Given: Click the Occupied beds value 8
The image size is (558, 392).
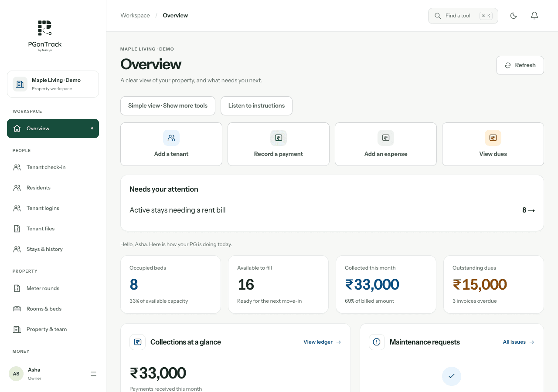Looking at the screenshot, I should pyautogui.click(x=134, y=284).
